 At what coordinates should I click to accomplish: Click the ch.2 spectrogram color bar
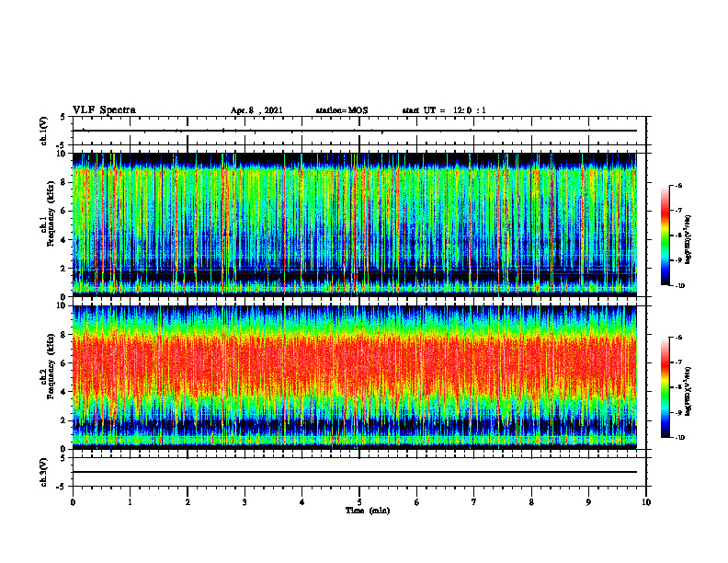pos(665,387)
